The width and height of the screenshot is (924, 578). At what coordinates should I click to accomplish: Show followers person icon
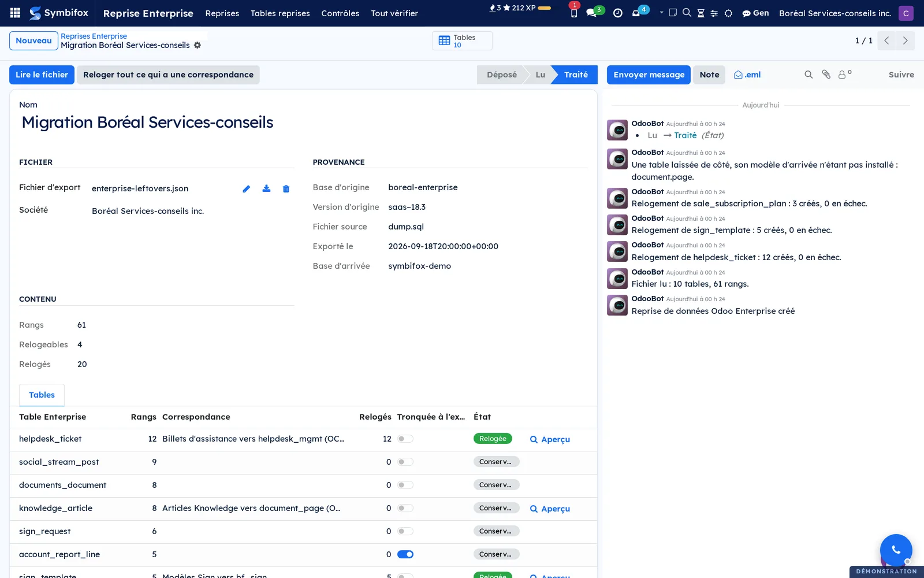[844, 75]
